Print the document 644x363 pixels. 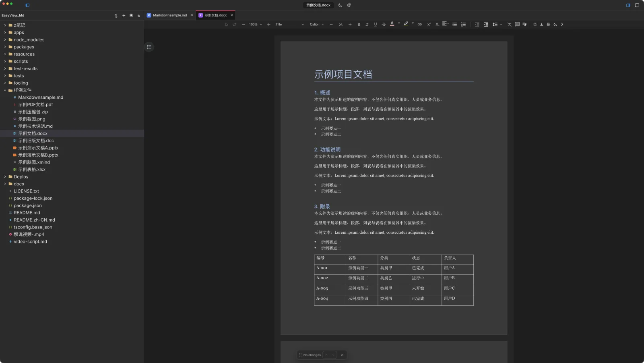click(548, 25)
